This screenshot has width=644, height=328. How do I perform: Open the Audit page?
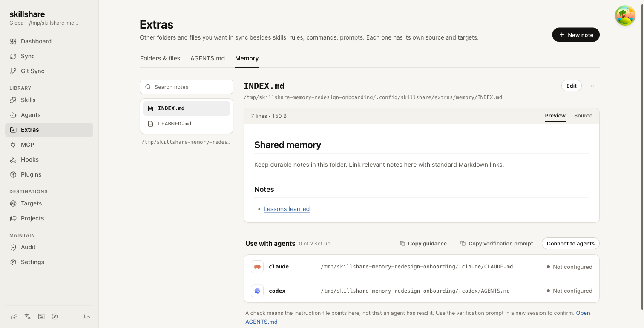[49, 247]
